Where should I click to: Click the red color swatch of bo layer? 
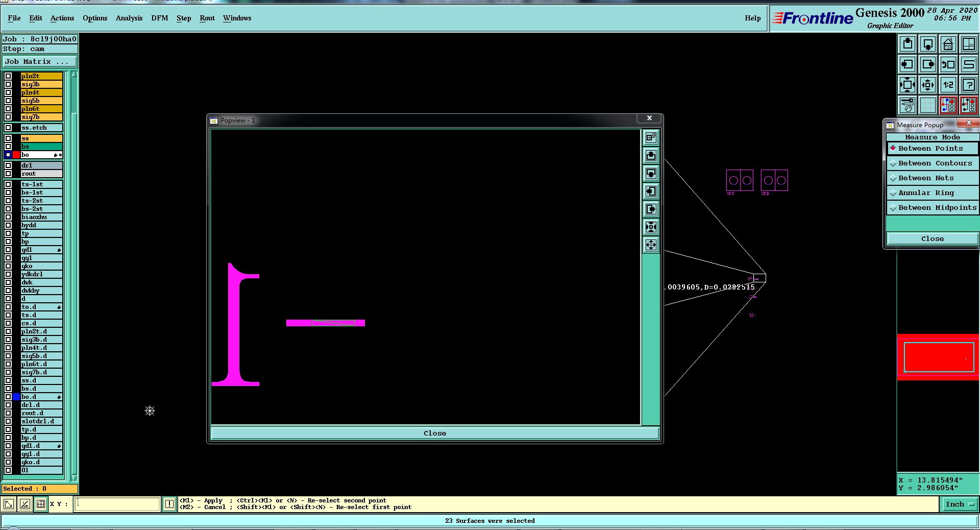(16, 155)
